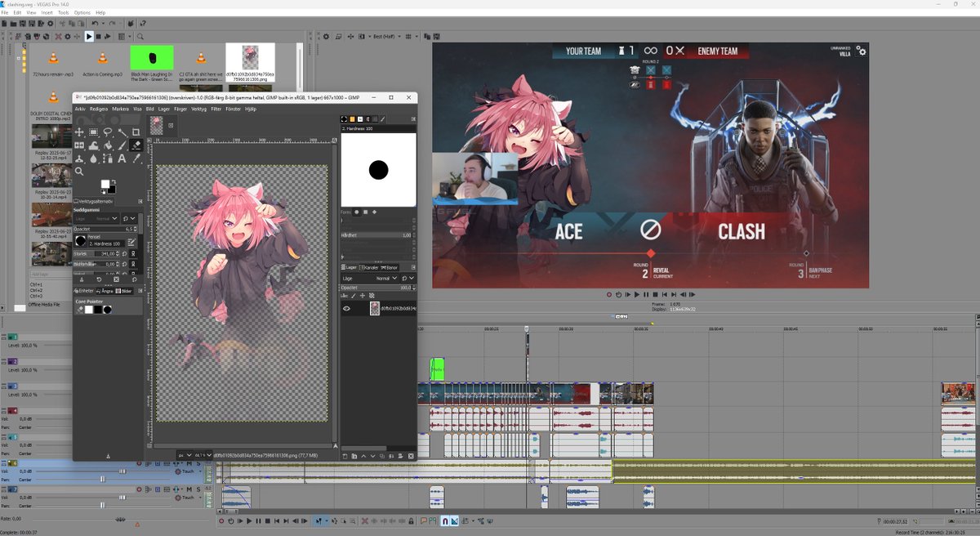
Task: Select the GIMP Fuzzy Select wand tool
Action: [x=122, y=132]
